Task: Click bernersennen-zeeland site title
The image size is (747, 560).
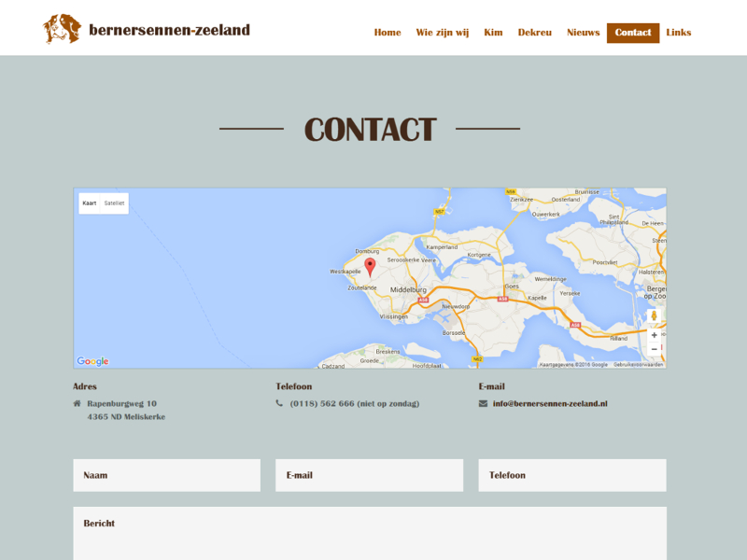Action: tap(170, 30)
